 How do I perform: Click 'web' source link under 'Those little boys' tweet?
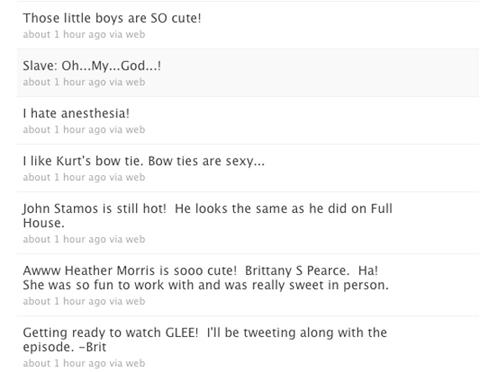(135, 34)
